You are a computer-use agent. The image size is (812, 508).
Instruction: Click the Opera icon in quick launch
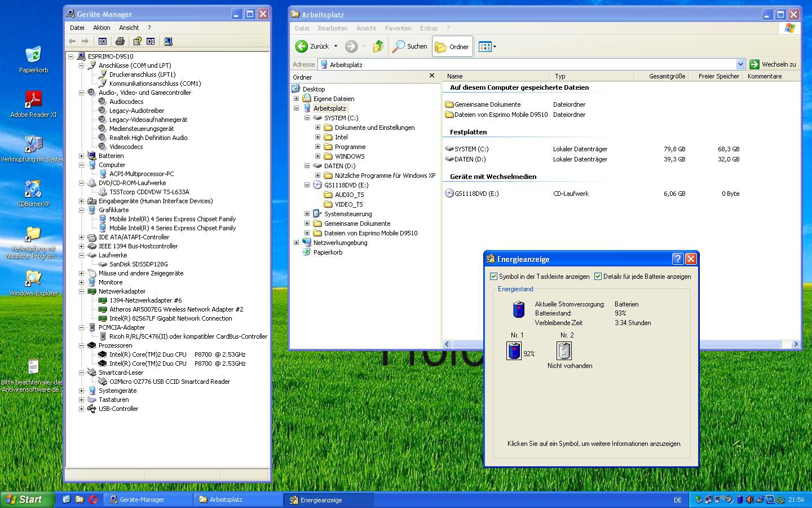[x=93, y=500]
